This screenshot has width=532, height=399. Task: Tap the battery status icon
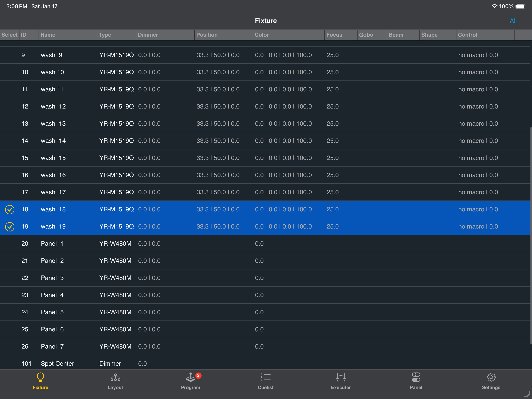click(521, 6)
